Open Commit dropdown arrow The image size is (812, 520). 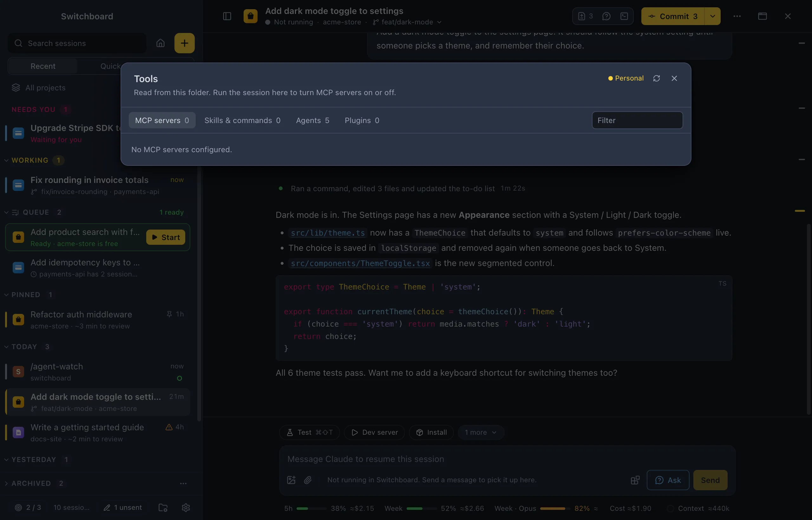pyautogui.click(x=712, y=16)
